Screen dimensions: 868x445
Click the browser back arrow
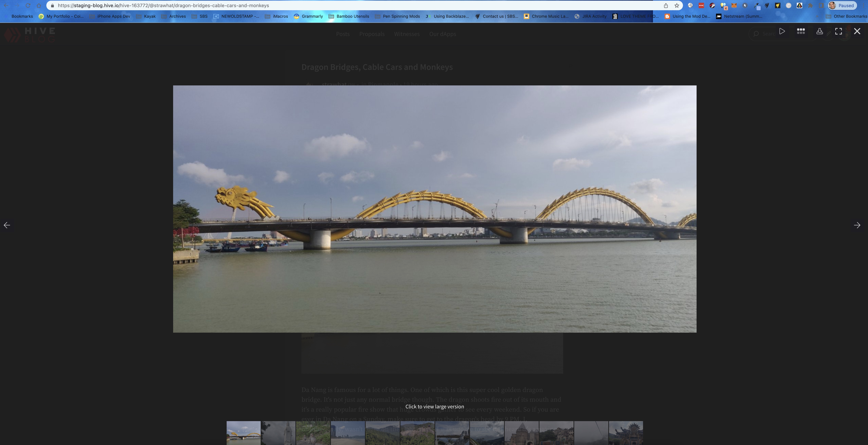coord(6,5)
